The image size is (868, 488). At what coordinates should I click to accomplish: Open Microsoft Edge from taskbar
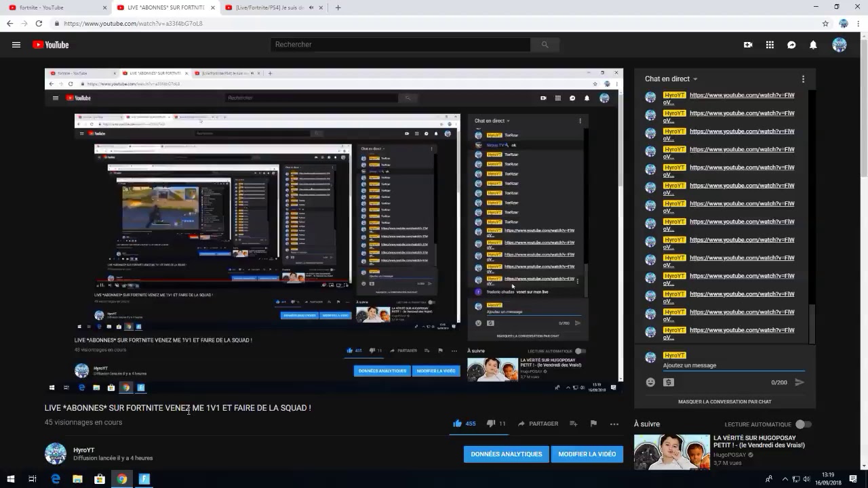tap(56, 479)
